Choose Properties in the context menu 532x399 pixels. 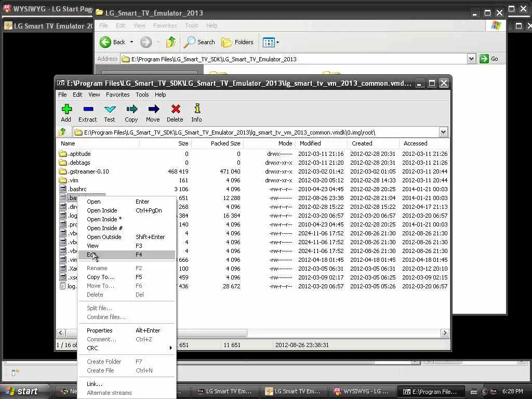click(127, 330)
